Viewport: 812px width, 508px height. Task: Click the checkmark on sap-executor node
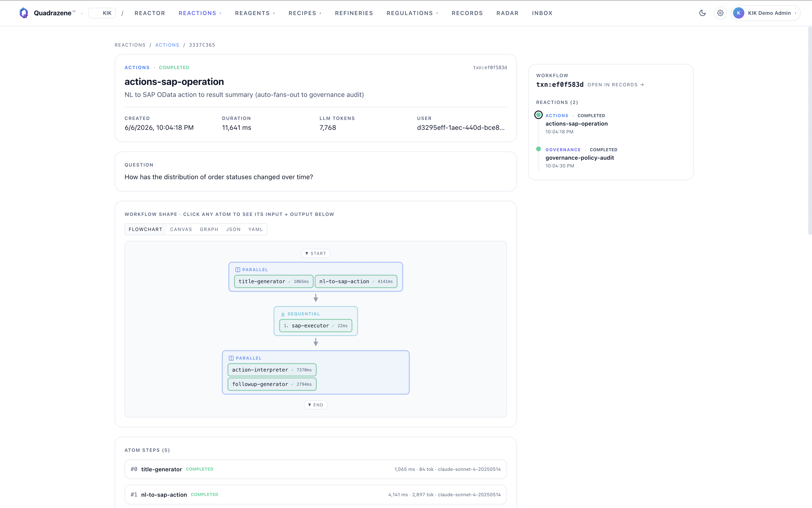[333, 325]
